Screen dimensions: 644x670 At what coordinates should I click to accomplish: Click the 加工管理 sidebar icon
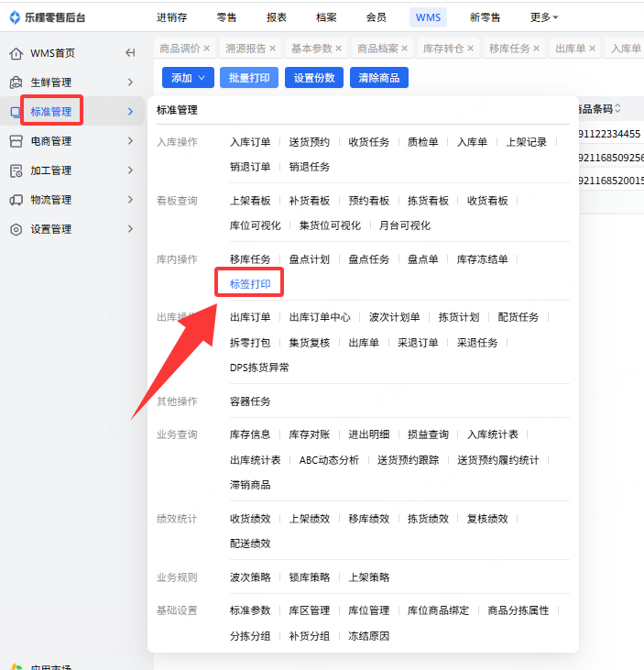tap(16, 170)
